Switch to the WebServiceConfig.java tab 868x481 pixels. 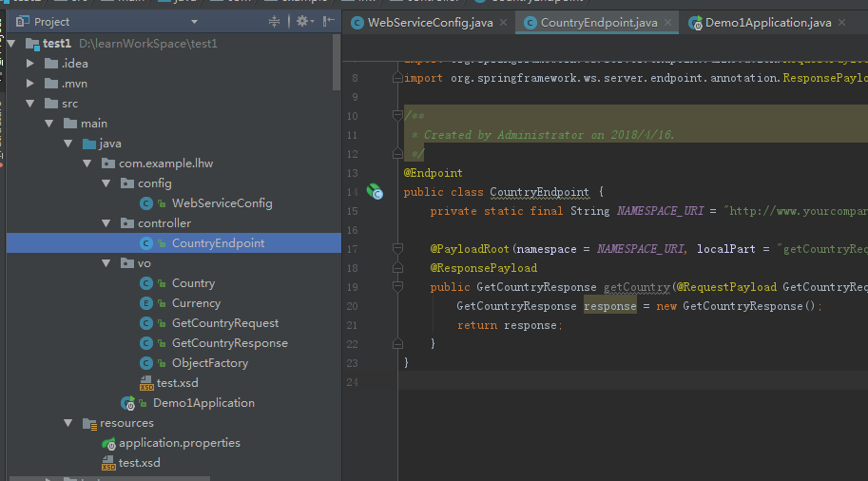[x=428, y=23]
